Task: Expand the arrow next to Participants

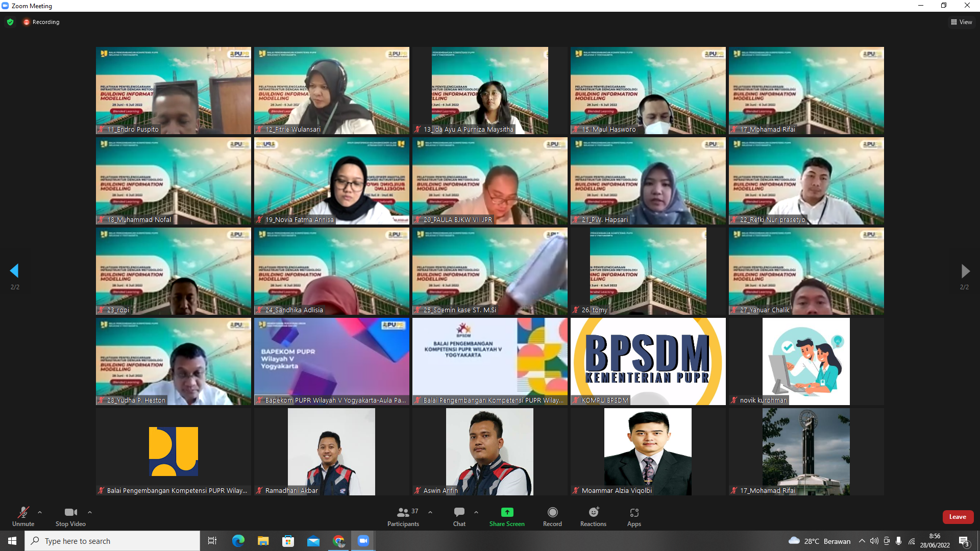Action: coord(430,512)
